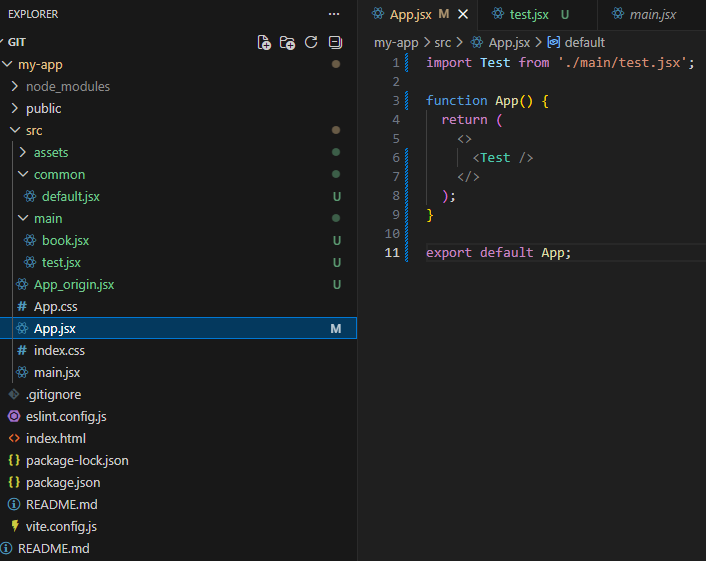The width and height of the screenshot is (706, 561).
Task: Click the React icon beside book.jsx
Action: [x=30, y=240]
